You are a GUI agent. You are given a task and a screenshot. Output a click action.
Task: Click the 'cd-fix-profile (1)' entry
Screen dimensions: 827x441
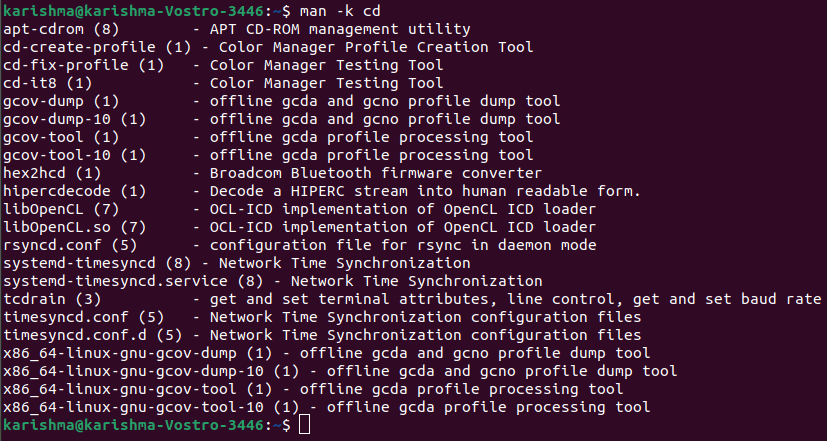coord(83,65)
